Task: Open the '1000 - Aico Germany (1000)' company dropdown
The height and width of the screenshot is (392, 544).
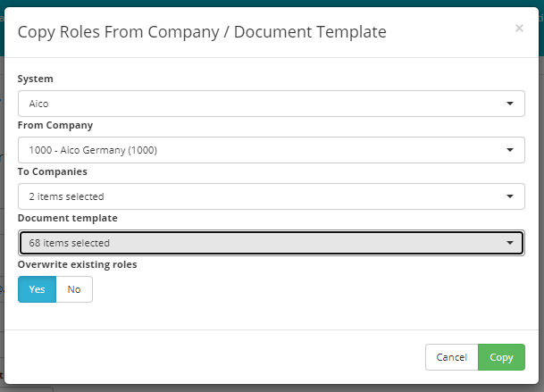Action: (x=272, y=150)
